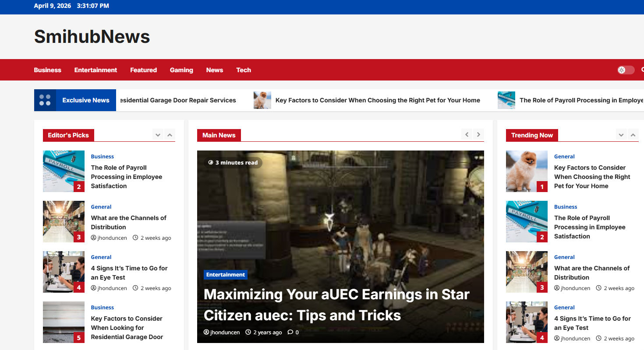
Task: Click the Entertainment tag on main article
Action: (x=226, y=275)
